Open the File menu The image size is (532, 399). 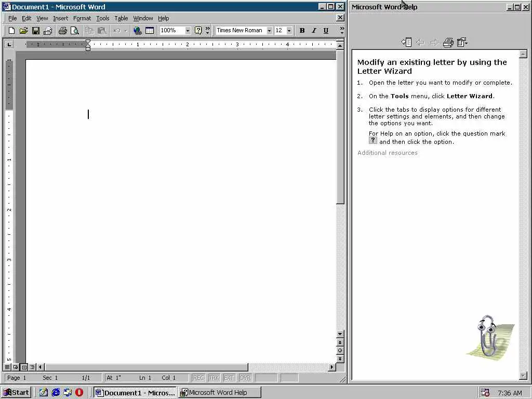[x=12, y=18]
